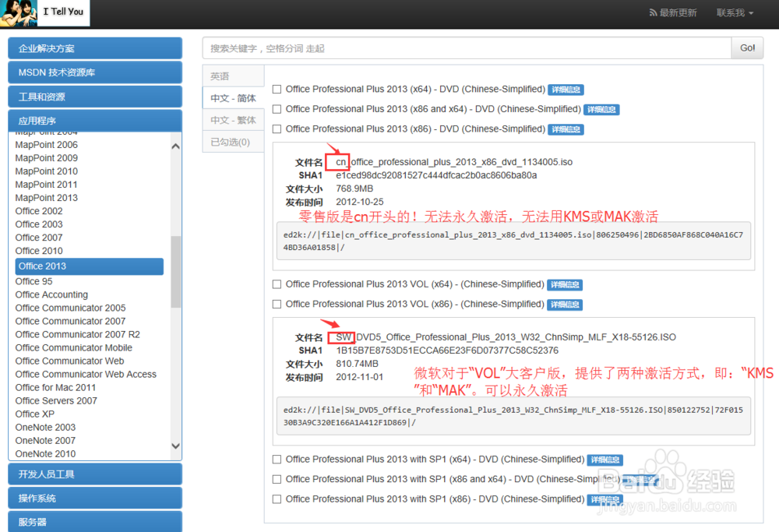Select Office Accounting in the list
The width and height of the screenshot is (779, 532).
click(51, 294)
